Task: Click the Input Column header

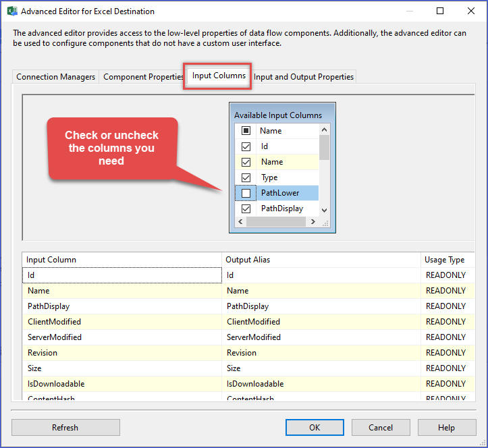Action: coord(121,260)
